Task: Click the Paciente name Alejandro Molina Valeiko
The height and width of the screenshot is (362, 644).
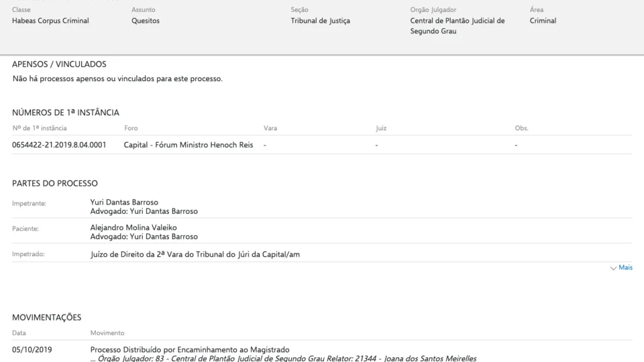Action: [x=133, y=227]
